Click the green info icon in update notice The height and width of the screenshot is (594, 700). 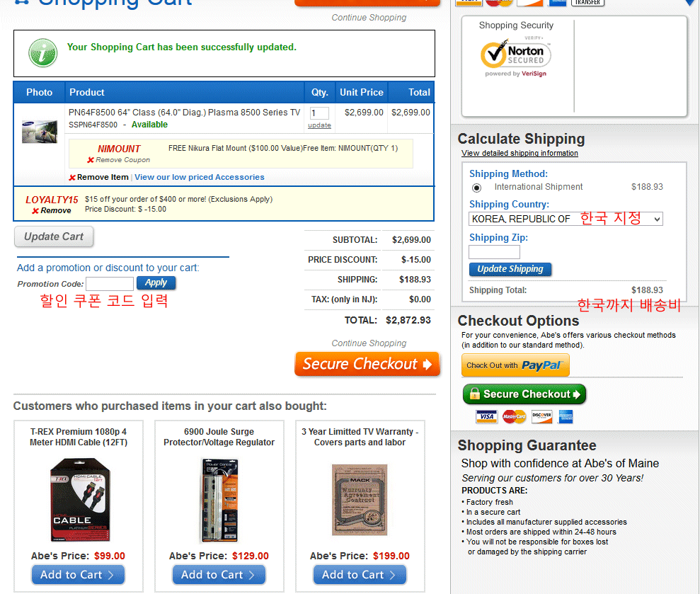pyautogui.click(x=43, y=52)
